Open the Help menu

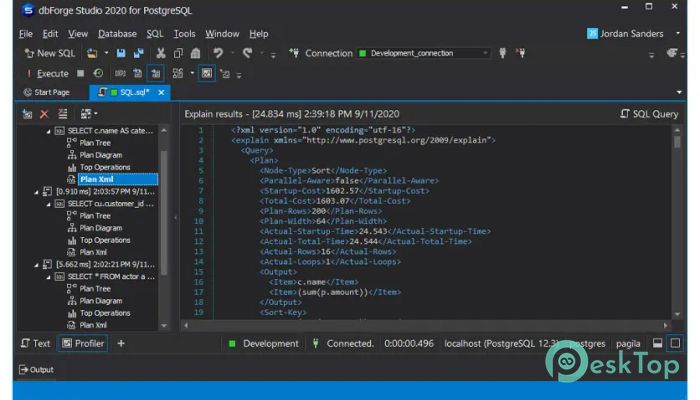click(x=258, y=34)
